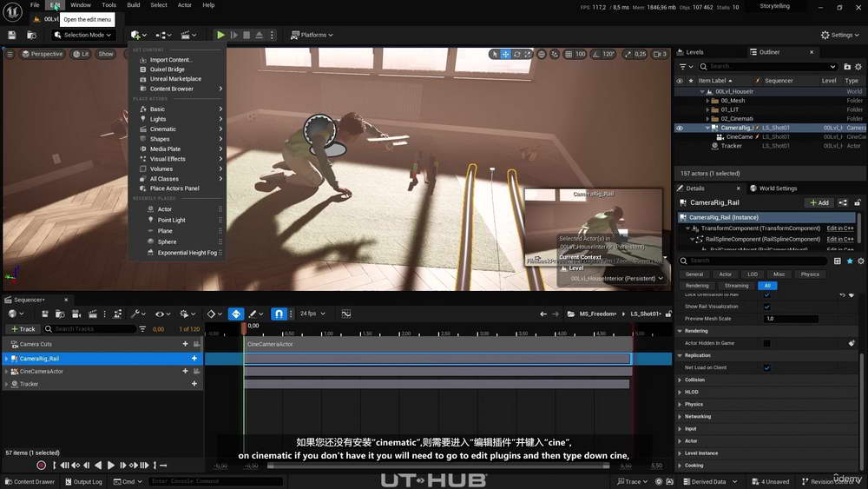Expand the 01_LIT folder in Outliner
Viewport: 868px width, 489px height.
pyautogui.click(x=707, y=109)
